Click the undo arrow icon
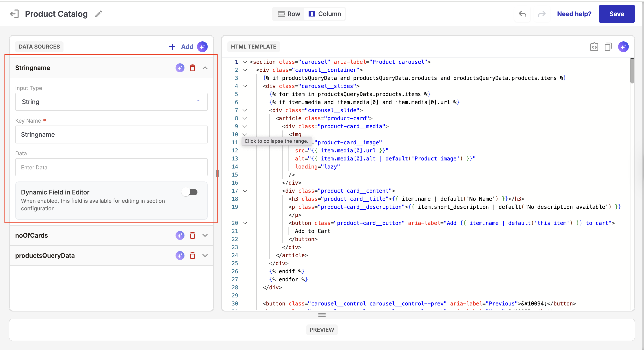 point(522,14)
